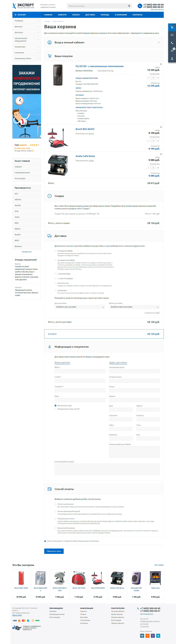Click the envelope message icon on right sidebar
The height and width of the screenshot is (644, 176).
coord(172,35)
